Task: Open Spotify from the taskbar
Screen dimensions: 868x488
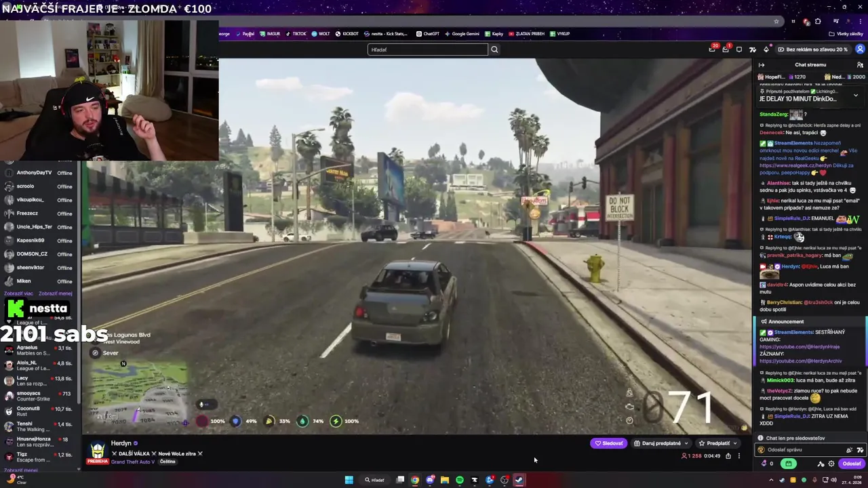Action: pyautogui.click(x=459, y=480)
